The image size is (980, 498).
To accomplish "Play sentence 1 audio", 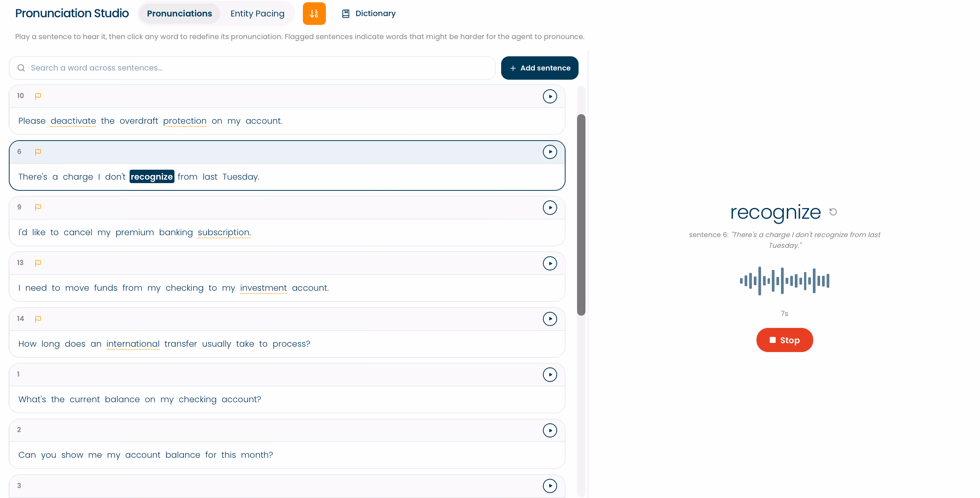I will [x=550, y=375].
